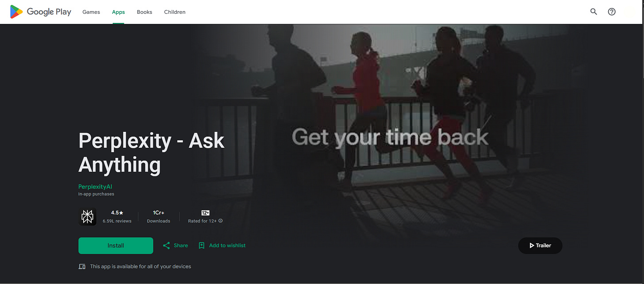This screenshot has height=284, width=644.
Task: Click the Share text link
Action: tap(181, 246)
